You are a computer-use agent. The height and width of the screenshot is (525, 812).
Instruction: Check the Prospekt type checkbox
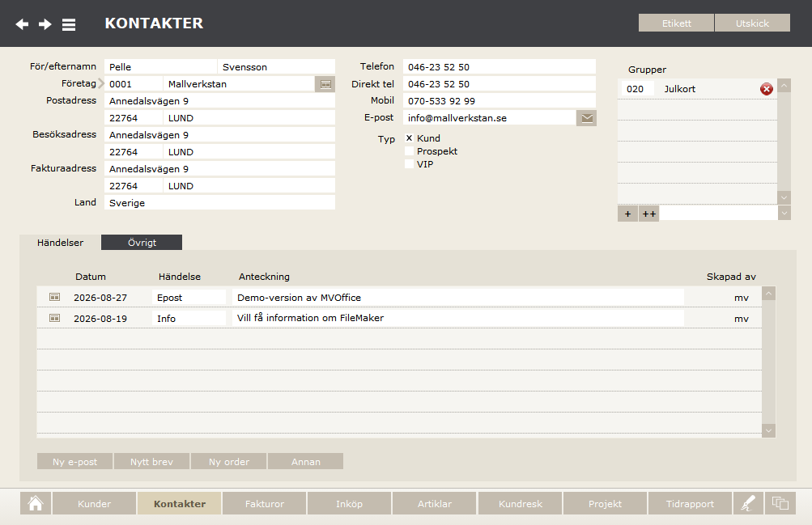click(x=409, y=151)
